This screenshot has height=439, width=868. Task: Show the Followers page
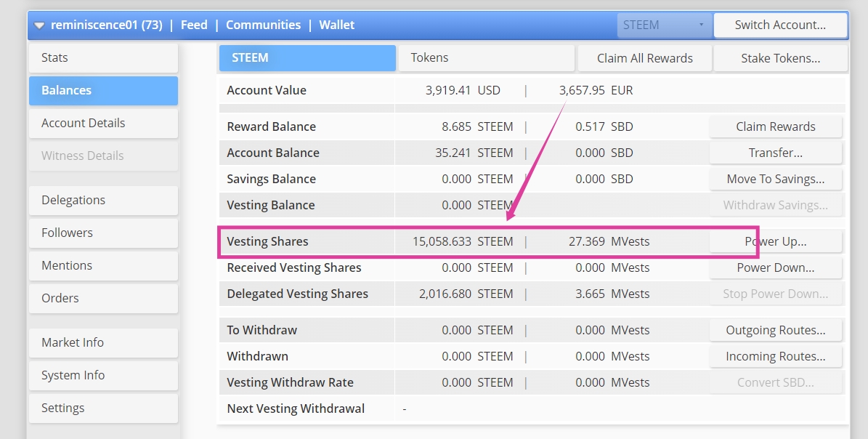(x=104, y=233)
